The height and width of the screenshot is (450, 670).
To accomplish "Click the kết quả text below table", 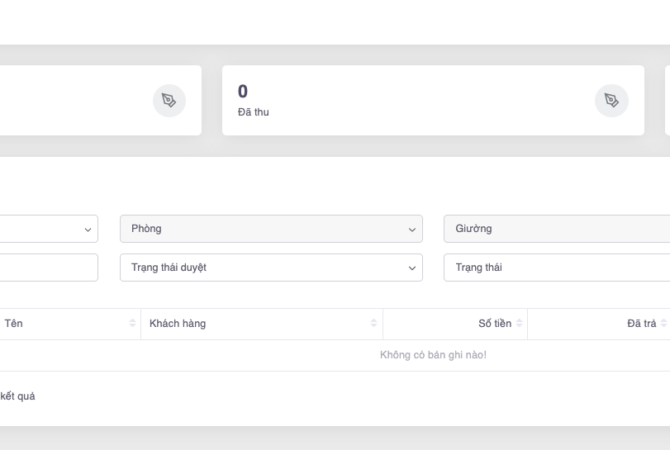I will pos(17,396).
